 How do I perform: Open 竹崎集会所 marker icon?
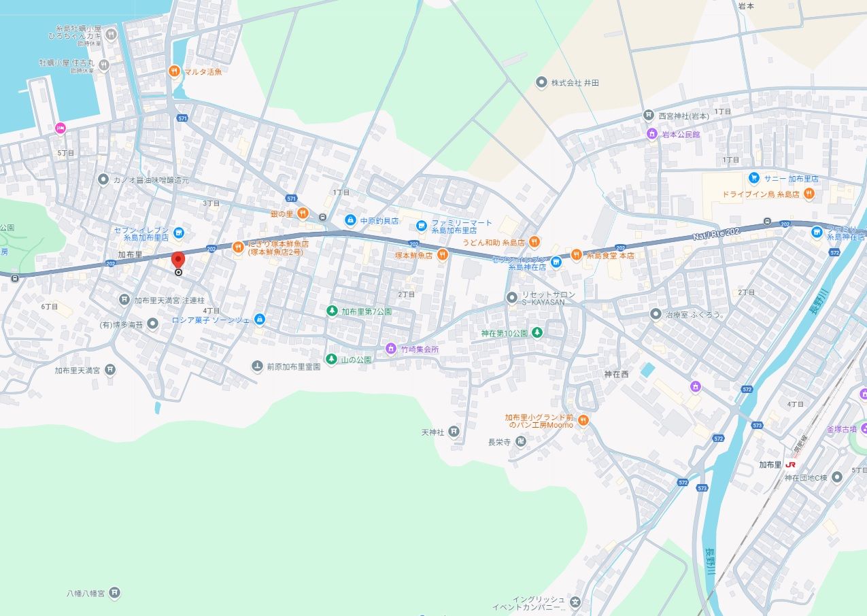click(x=391, y=349)
